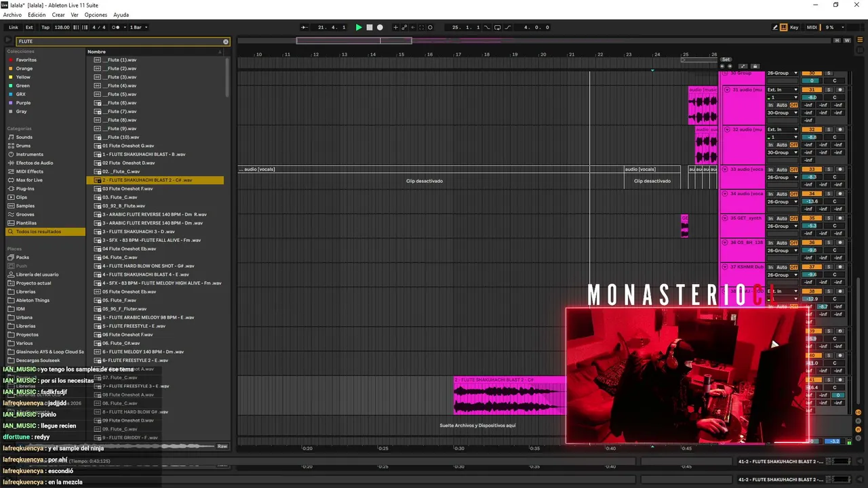Image resolution: width=868 pixels, height=488 pixels.
Task: Click the Lock Envelopes padlock icon
Action: [755, 66]
